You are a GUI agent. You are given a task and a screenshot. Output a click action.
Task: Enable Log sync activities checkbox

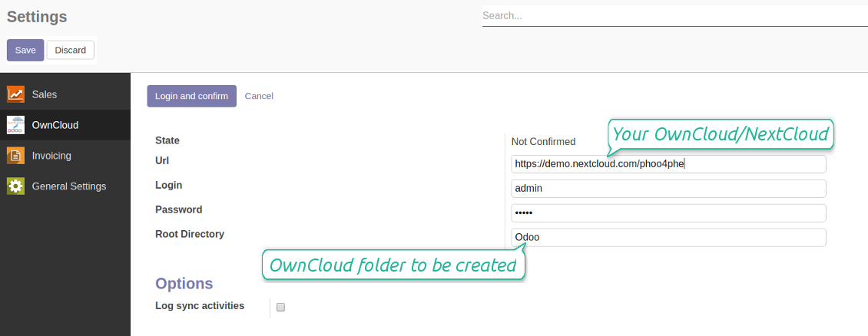280,308
